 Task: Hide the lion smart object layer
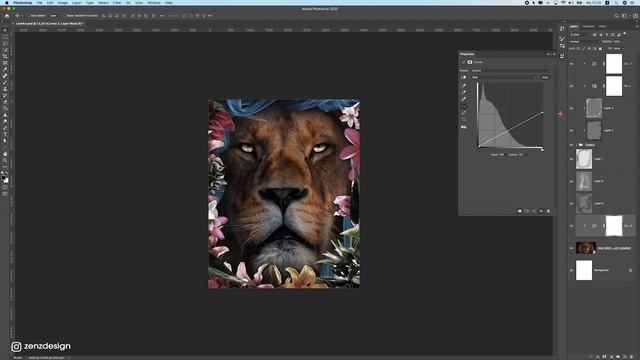coord(571,248)
